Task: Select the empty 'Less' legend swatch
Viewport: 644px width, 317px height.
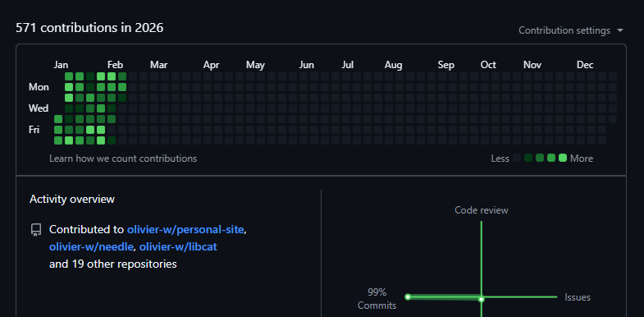Action: 517,158
